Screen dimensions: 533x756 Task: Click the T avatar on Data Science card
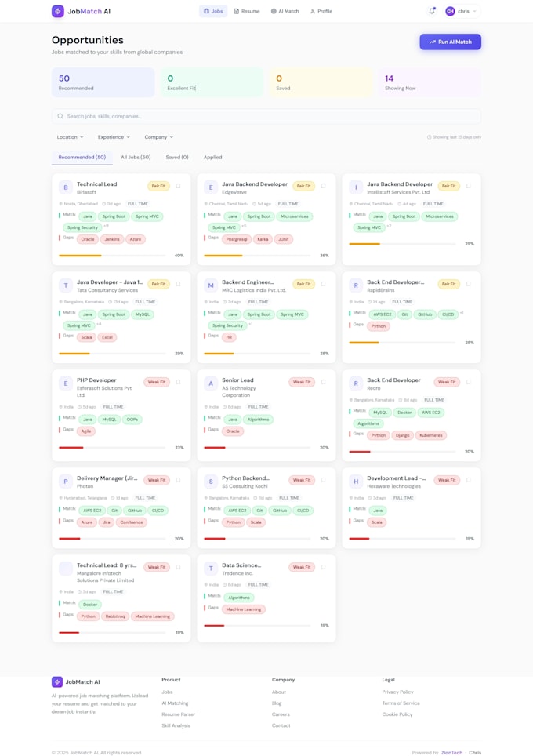(x=211, y=569)
